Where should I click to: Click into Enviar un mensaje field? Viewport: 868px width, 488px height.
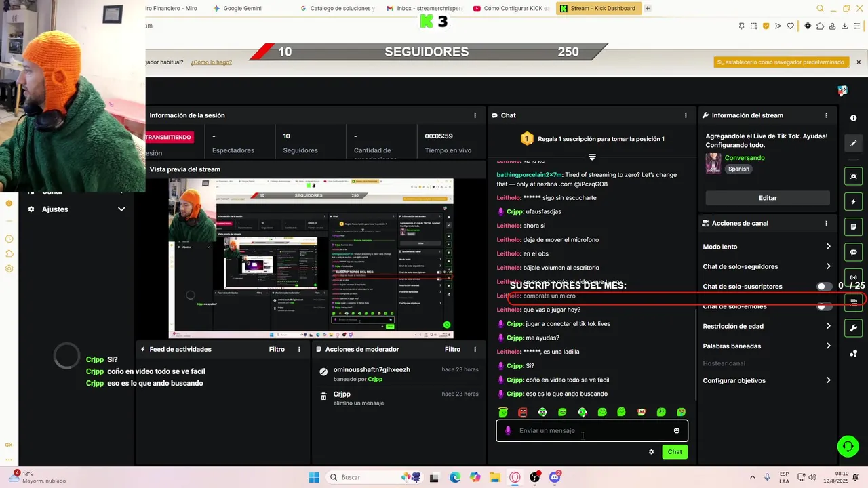pos(592,430)
